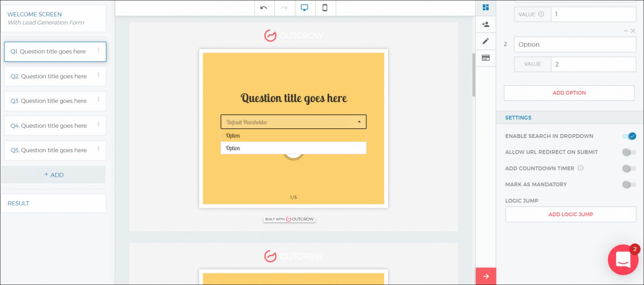Click the undo arrow icon
The width and height of the screenshot is (644, 285).
(264, 8)
